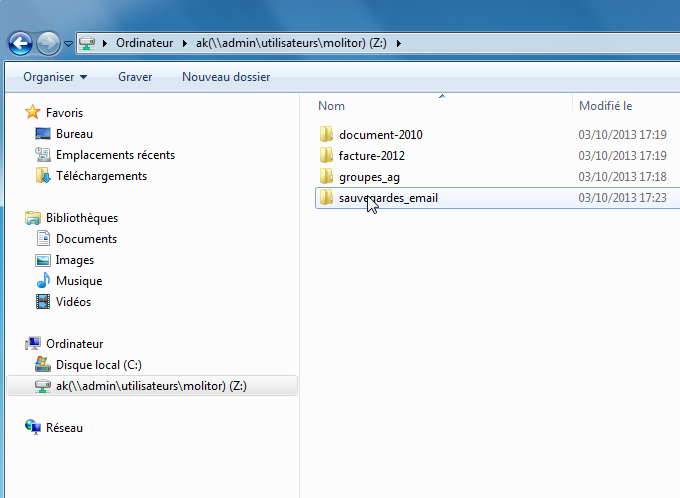This screenshot has width=680, height=498.
Task: Click date 03/10/2013 17:19 of document-2010
Action: click(x=622, y=134)
